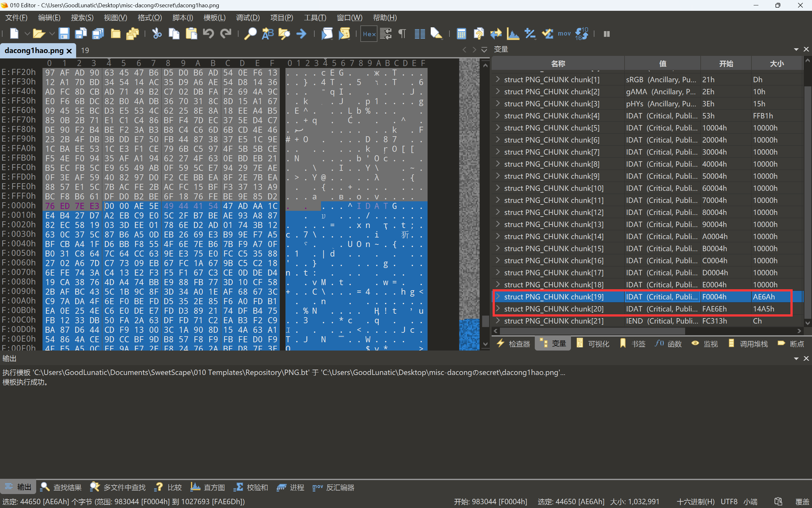Expand struct PNG_CHUNK chunk[20]
812x508 pixels.
coord(498,308)
